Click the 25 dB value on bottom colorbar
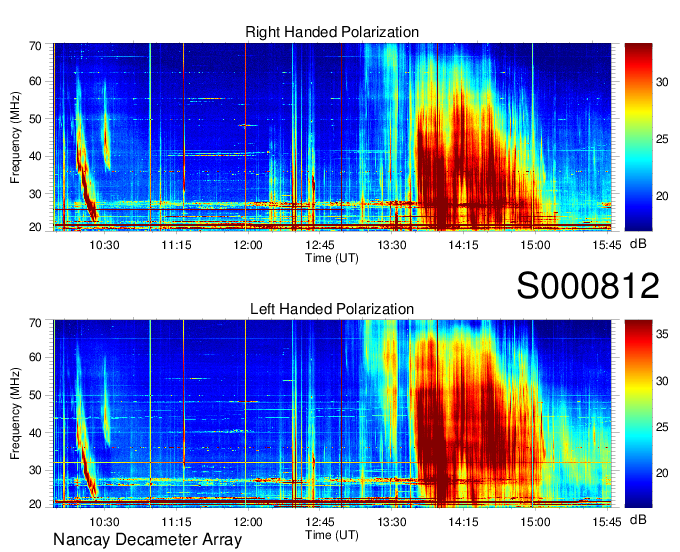680x552 pixels. (662, 427)
